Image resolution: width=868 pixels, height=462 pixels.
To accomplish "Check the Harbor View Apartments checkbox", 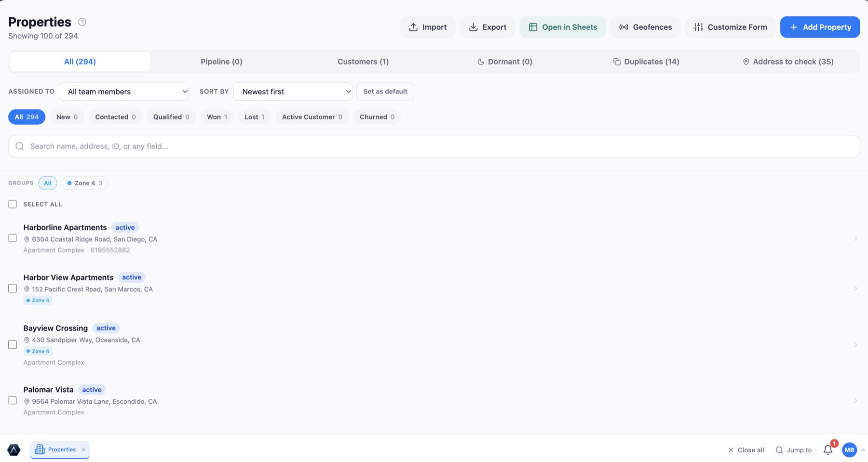I will pyautogui.click(x=13, y=289).
